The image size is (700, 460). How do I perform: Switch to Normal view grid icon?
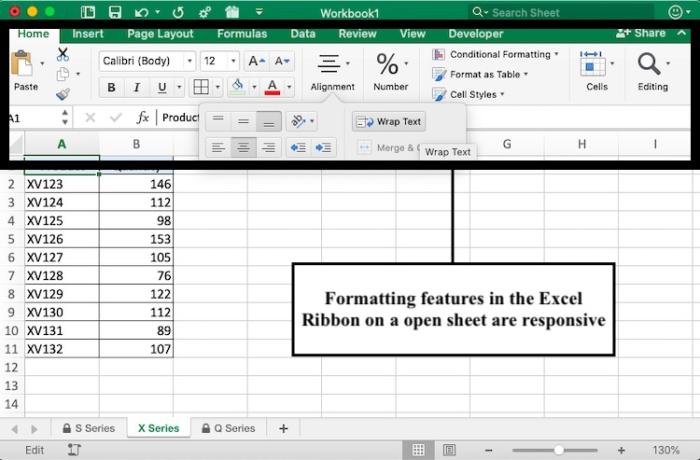click(418, 450)
